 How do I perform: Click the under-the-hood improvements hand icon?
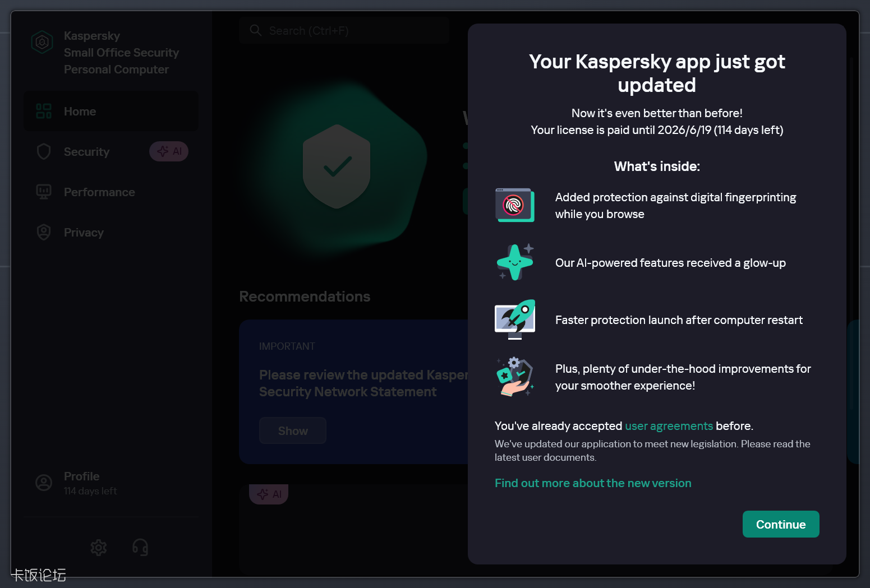point(514,377)
